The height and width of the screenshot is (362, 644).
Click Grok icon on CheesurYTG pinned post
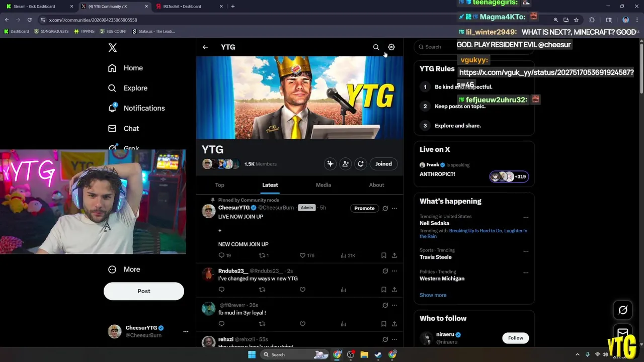pyautogui.click(x=385, y=208)
